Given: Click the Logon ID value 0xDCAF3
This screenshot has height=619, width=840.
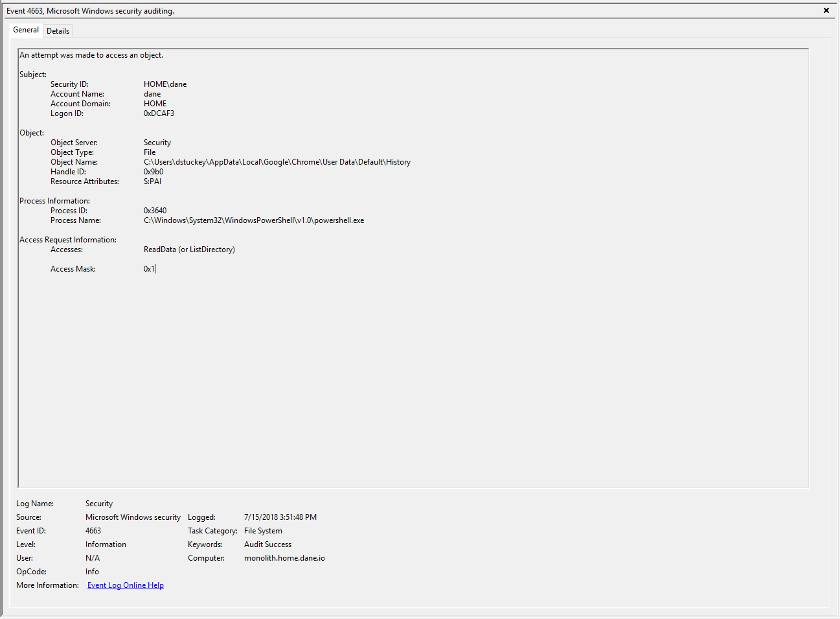Looking at the screenshot, I should [x=159, y=113].
